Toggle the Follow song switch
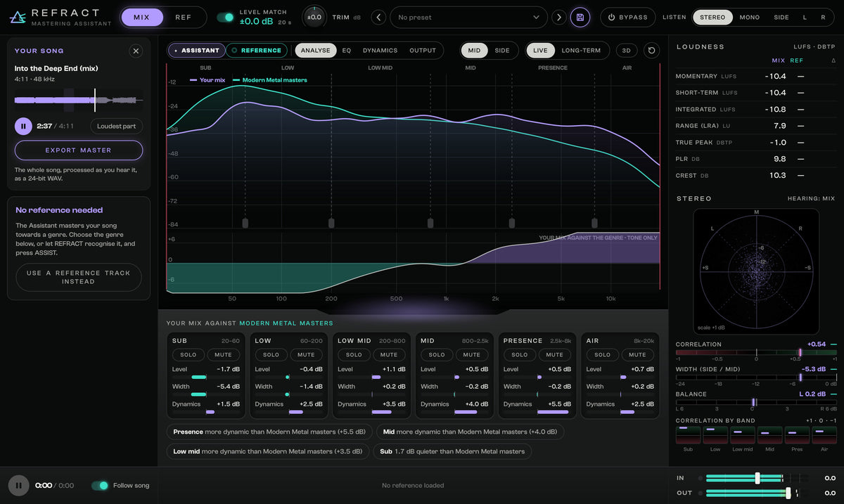Image resolution: width=844 pixels, height=504 pixels. [x=101, y=485]
